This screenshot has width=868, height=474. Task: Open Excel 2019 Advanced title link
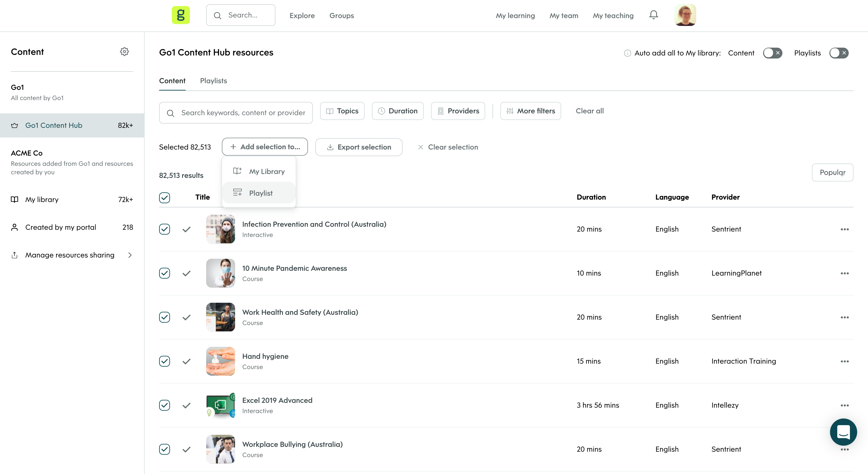click(x=277, y=400)
